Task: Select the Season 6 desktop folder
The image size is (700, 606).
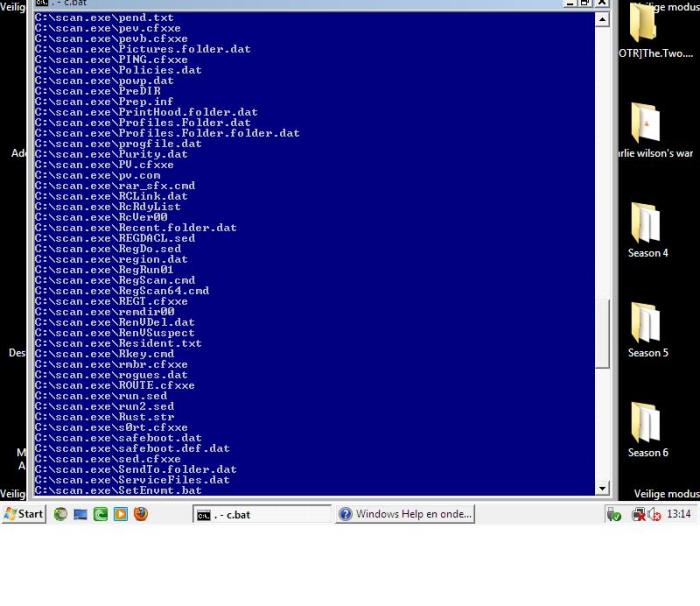Action: (648, 430)
